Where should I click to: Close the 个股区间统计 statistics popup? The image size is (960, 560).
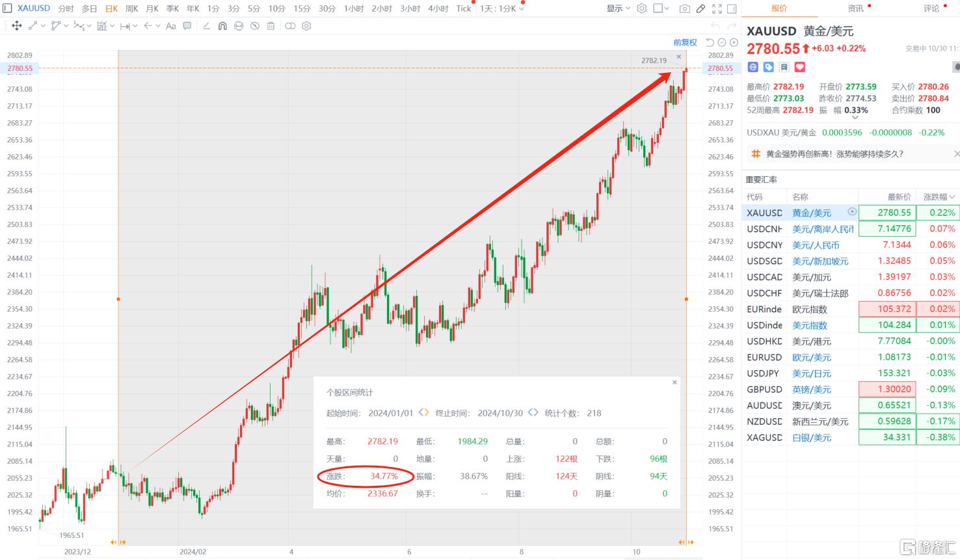(674, 382)
